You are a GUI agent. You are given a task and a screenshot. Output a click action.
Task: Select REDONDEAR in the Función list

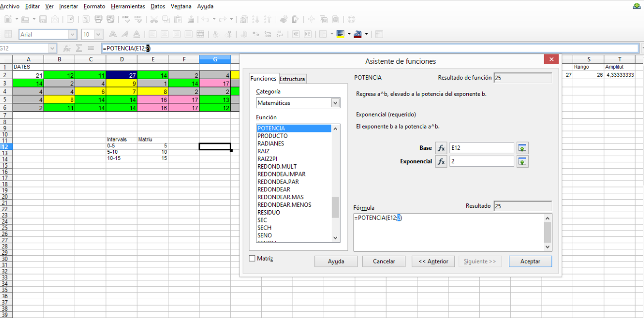point(274,189)
